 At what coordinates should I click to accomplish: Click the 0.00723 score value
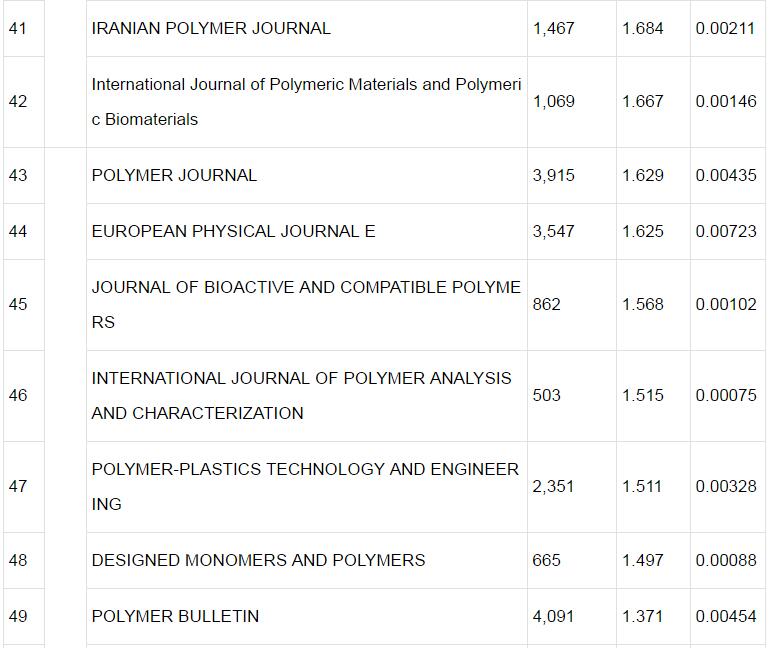pyautogui.click(x=726, y=231)
